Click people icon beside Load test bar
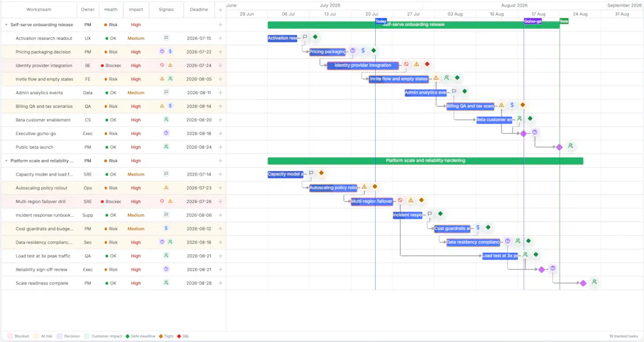 click(526, 255)
